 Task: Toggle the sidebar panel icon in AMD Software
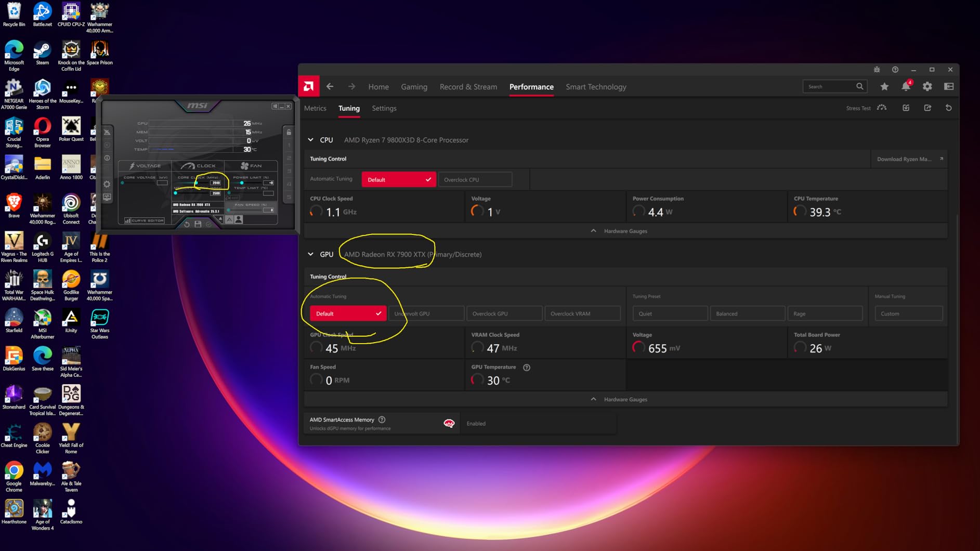[949, 87]
